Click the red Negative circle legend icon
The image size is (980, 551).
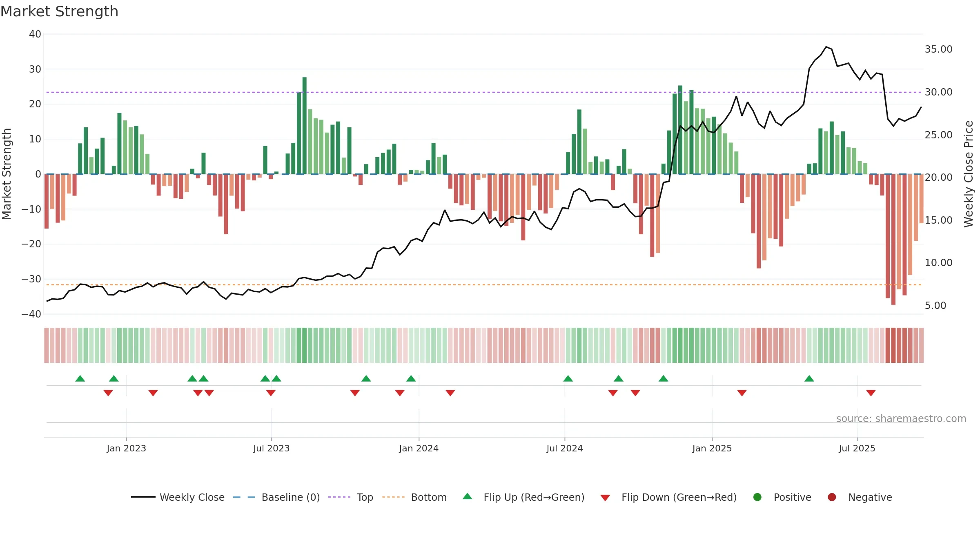[832, 497]
